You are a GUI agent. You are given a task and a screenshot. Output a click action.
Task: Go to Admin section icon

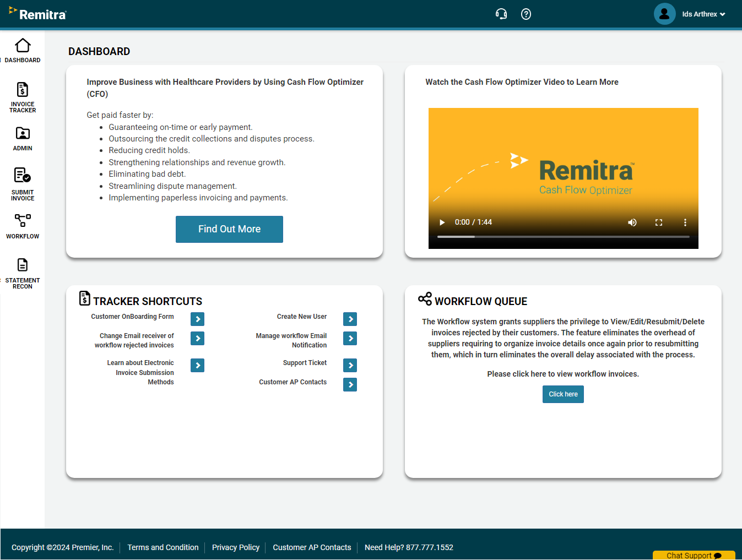click(x=23, y=134)
